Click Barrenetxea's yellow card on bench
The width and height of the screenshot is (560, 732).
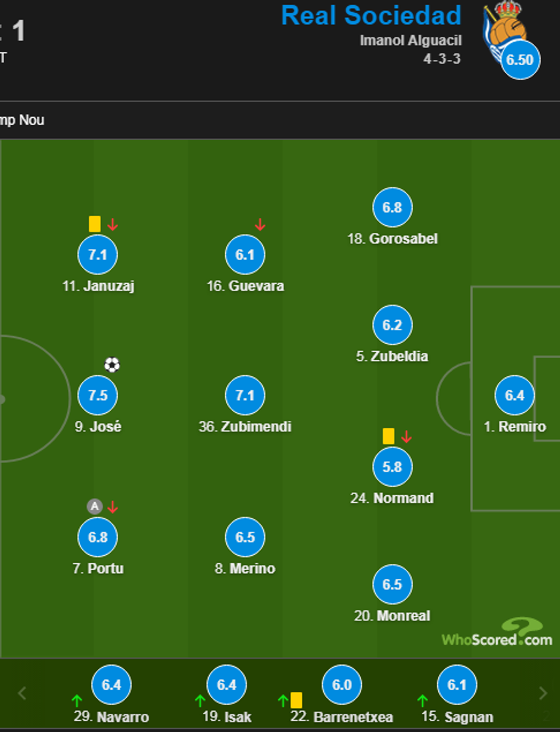pos(296,700)
